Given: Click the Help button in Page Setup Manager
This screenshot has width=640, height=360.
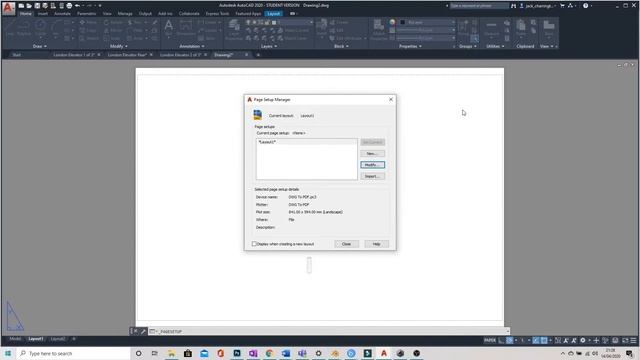Looking at the screenshot, I should (x=376, y=244).
